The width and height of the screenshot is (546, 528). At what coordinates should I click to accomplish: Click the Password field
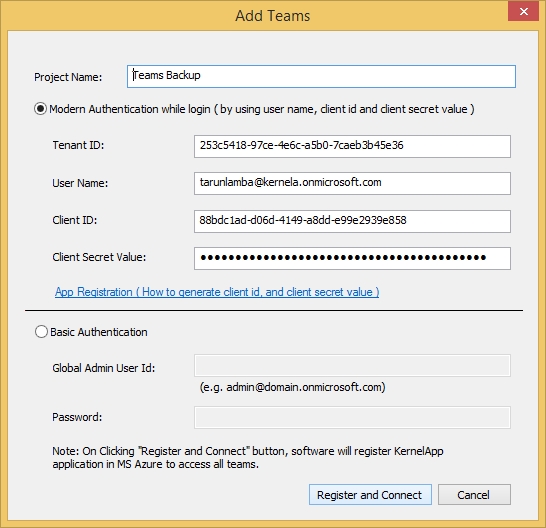click(352, 417)
